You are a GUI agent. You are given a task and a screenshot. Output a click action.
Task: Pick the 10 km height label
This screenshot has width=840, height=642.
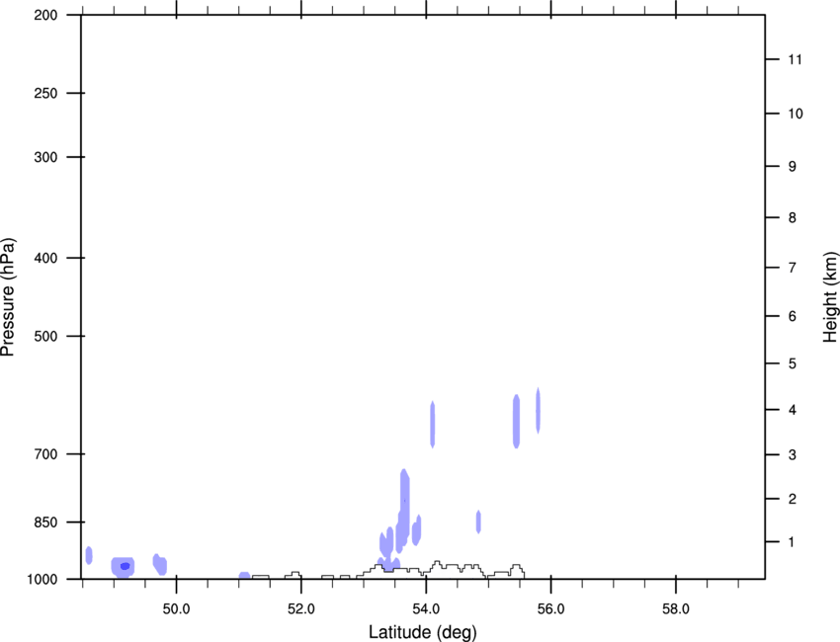[795, 114]
